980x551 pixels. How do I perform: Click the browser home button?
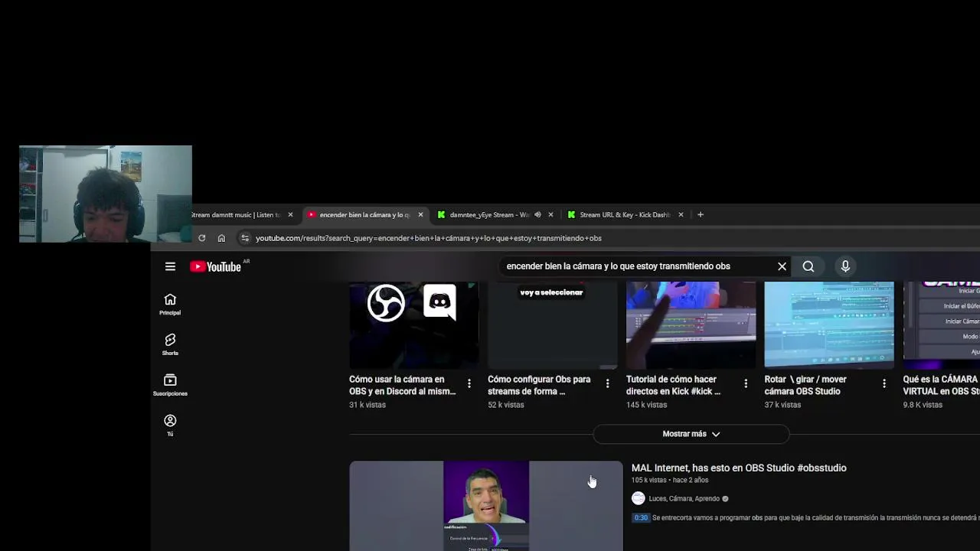pos(221,238)
